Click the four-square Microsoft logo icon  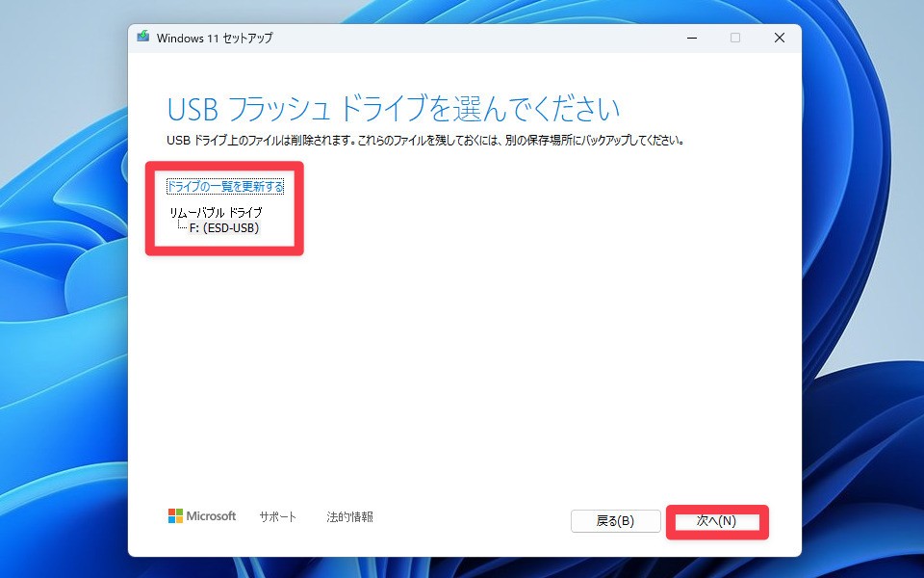pos(175,515)
